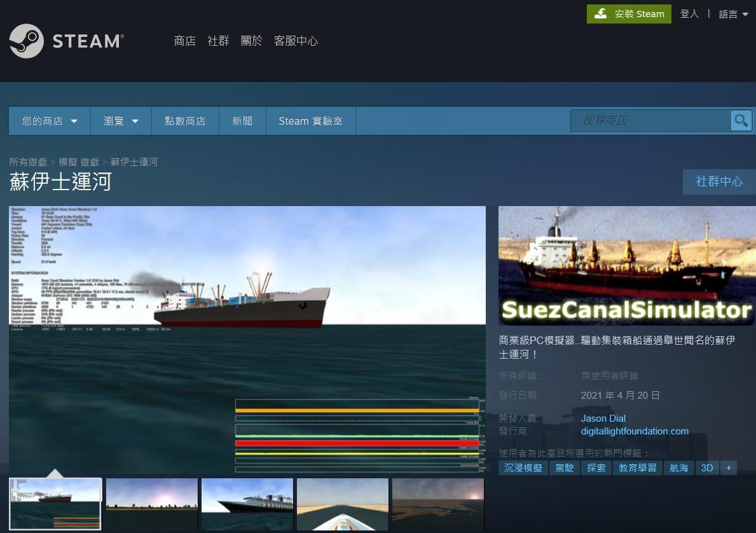Viewport: 756px width, 533px height.
Task: Click the 蘇伊士運河 breadcrumb link
Action: point(134,162)
